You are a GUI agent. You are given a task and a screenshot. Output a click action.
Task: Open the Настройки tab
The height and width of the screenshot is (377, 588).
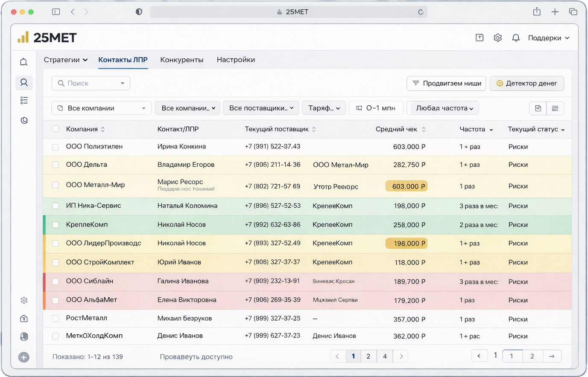point(236,60)
